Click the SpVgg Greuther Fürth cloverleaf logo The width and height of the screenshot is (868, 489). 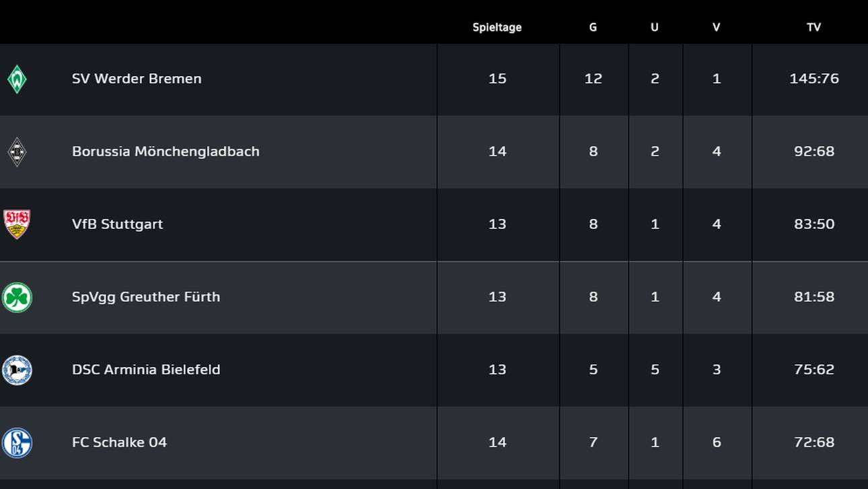click(x=17, y=297)
